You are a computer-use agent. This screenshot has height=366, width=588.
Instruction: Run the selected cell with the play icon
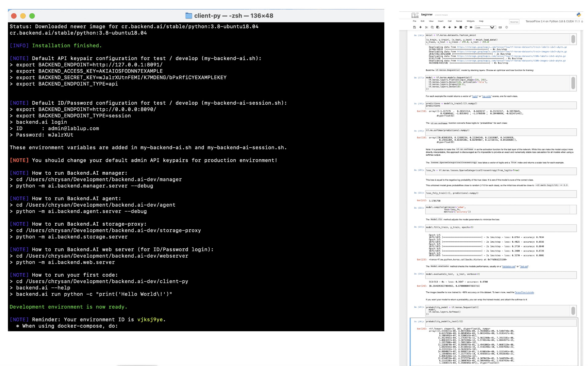(455, 27)
